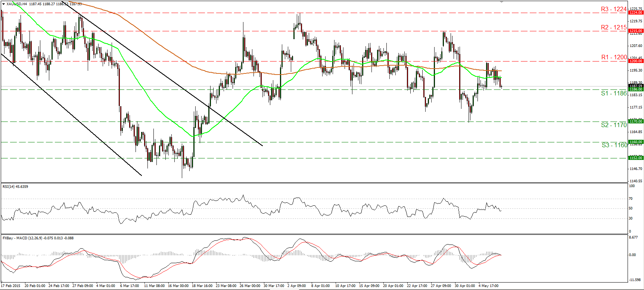Click the 1177.15 price axis label

[636, 107]
